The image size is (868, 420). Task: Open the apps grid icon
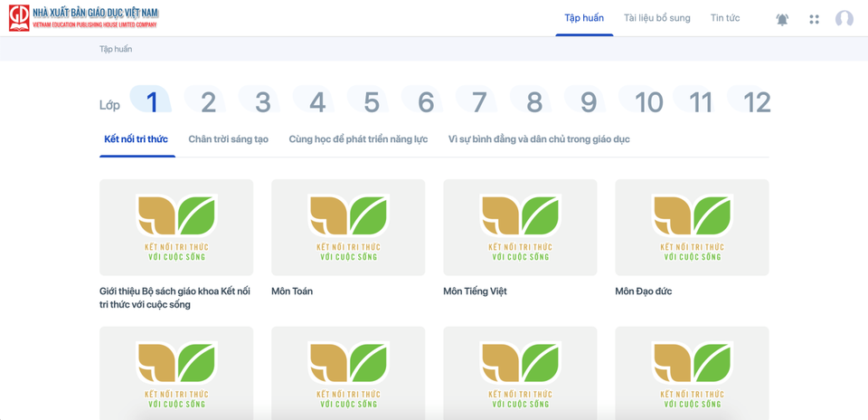tap(814, 19)
